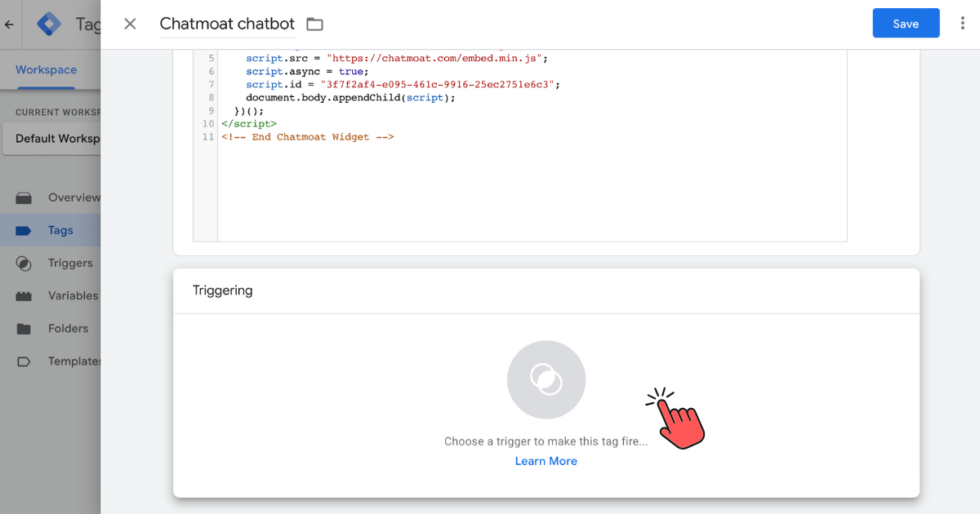This screenshot has width=980, height=514.
Task: Open the Learn More link
Action: (x=546, y=461)
